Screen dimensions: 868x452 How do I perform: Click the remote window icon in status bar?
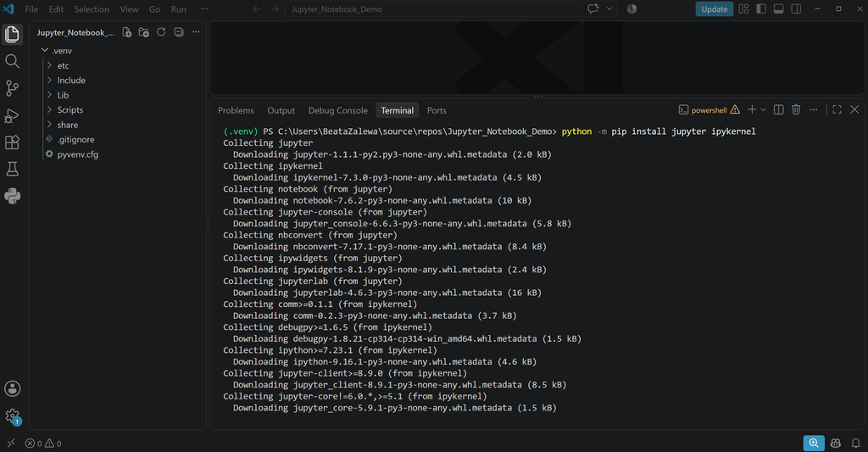pyautogui.click(x=11, y=444)
